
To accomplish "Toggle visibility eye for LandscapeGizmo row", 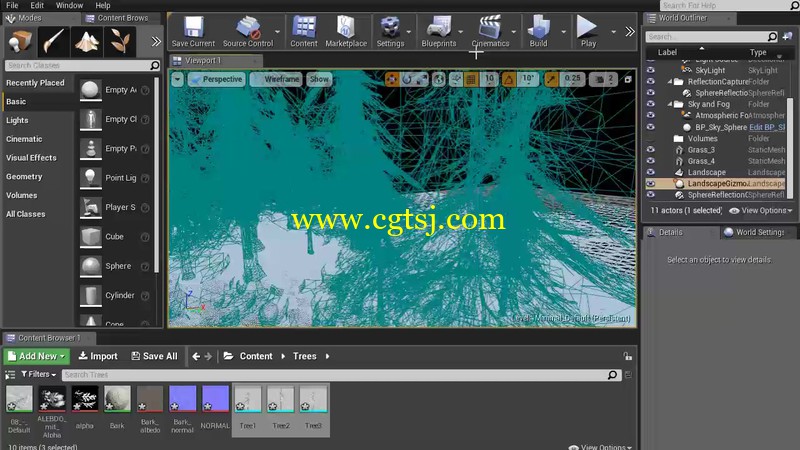I will (x=651, y=183).
